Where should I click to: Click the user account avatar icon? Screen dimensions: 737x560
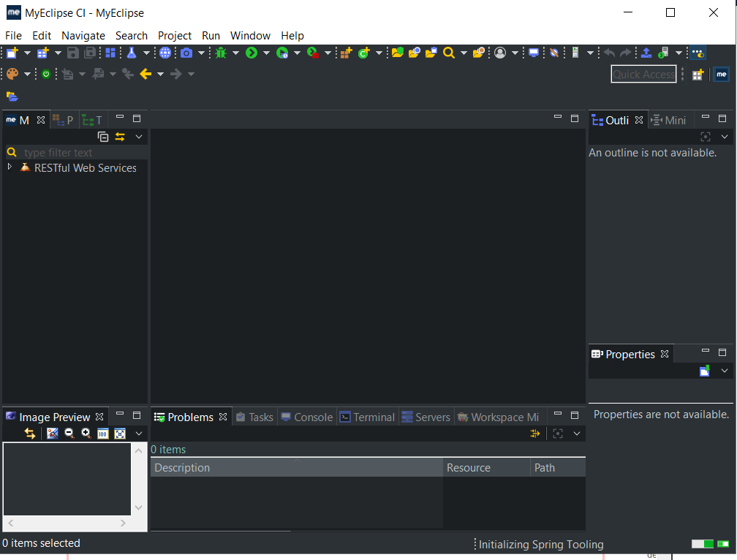500,53
